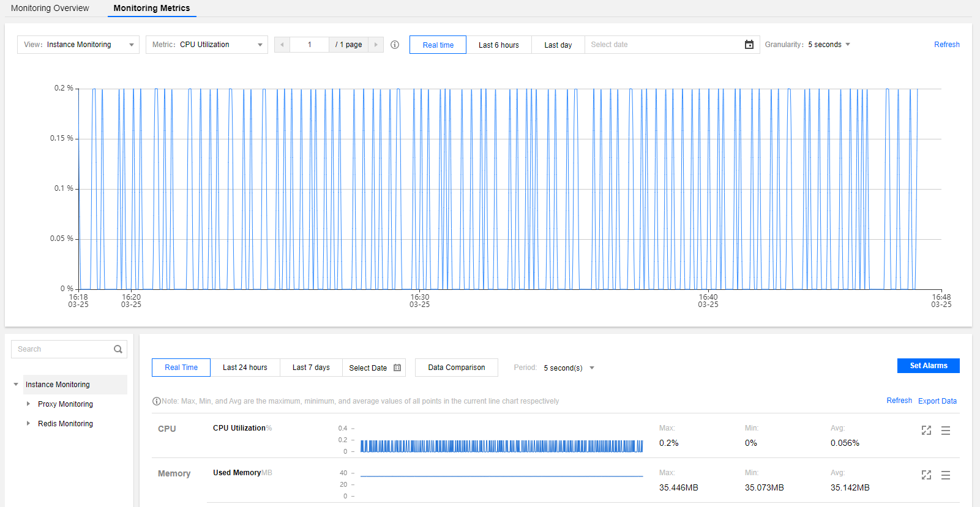Switch lower panel to Last 24 hours
The image size is (980, 507).
[x=245, y=368]
